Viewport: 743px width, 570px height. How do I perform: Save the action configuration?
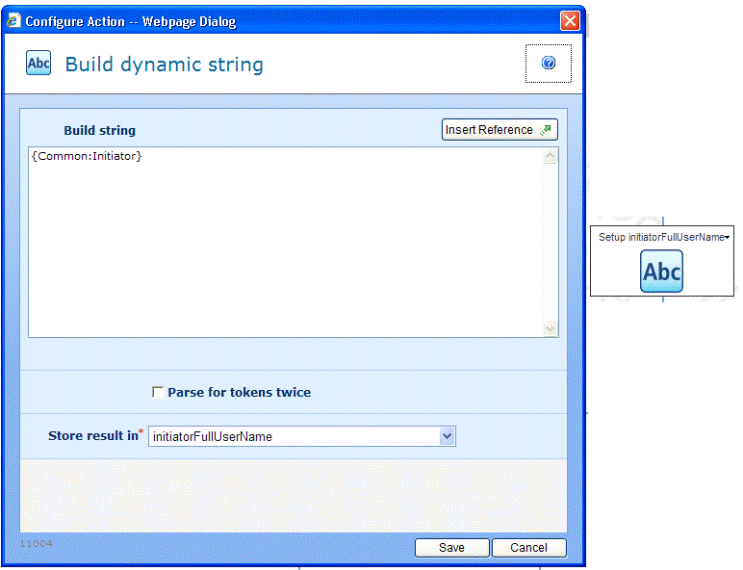[x=452, y=548]
